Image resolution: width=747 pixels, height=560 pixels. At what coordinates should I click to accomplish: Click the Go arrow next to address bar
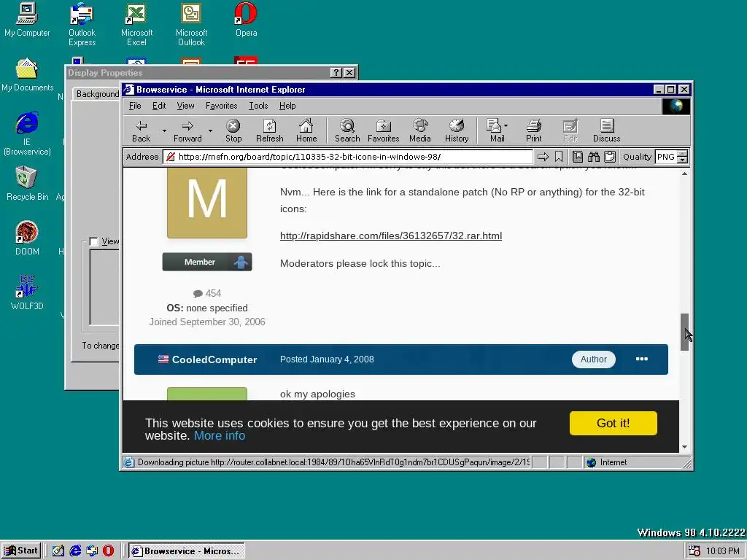pyautogui.click(x=543, y=157)
